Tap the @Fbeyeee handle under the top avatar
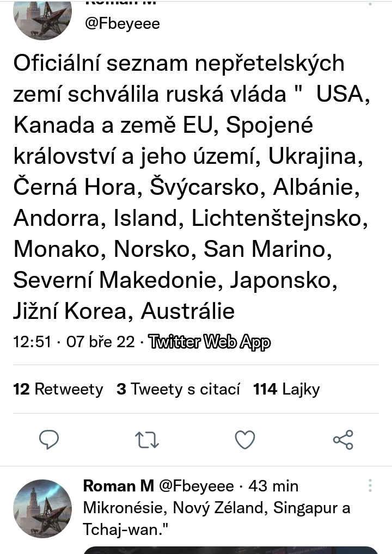 121,24
